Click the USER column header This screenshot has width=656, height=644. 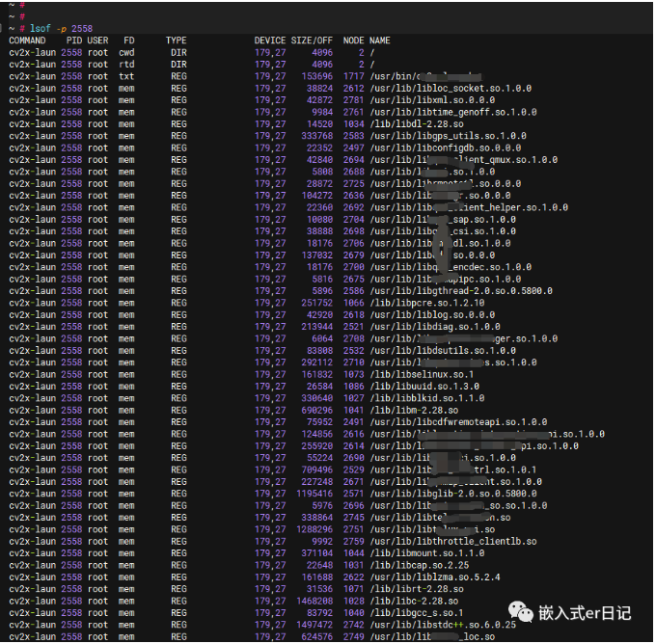pyautogui.click(x=97, y=40)
